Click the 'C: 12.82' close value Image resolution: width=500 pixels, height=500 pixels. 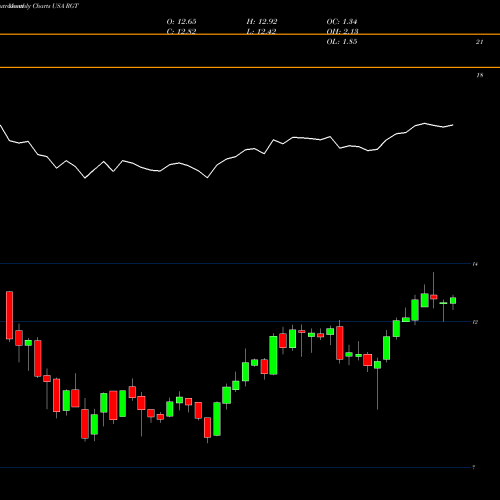(x=181, y=32)
